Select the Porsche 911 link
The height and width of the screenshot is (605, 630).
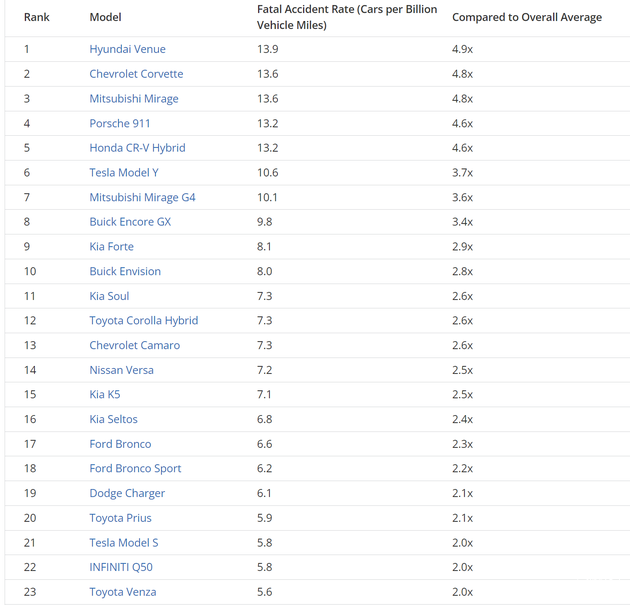pyautogui.click(x=120, y=123)
